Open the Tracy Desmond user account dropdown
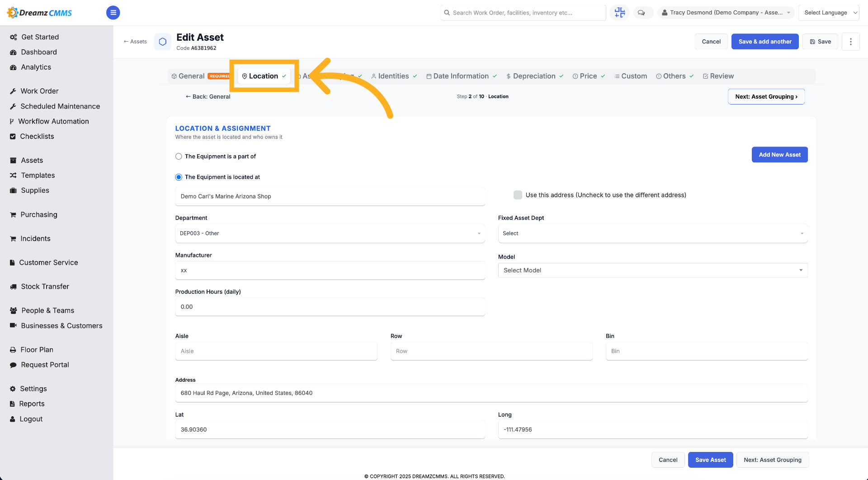Image resolution: width=868 pixels, height=480 pixels. (x=726, y=13)
